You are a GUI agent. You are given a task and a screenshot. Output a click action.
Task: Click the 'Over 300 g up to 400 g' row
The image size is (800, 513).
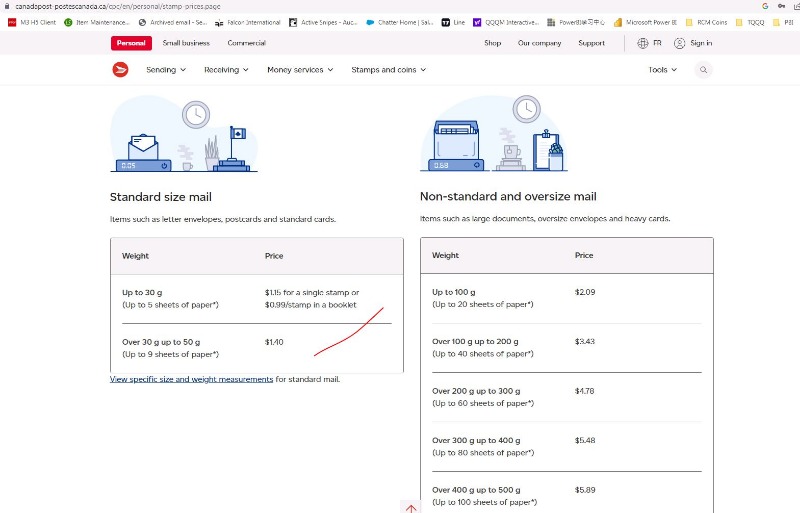point(567,447)
